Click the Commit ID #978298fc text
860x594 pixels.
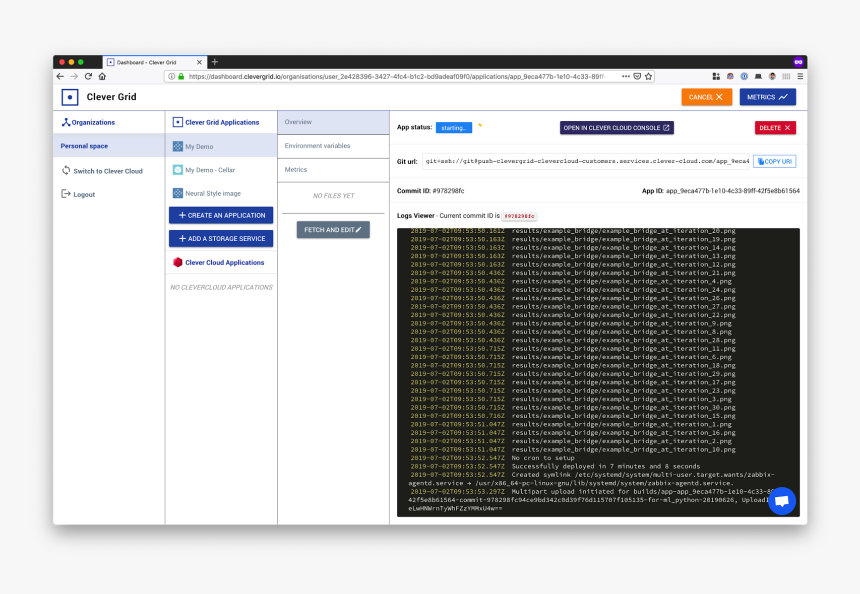coord(431,191)
